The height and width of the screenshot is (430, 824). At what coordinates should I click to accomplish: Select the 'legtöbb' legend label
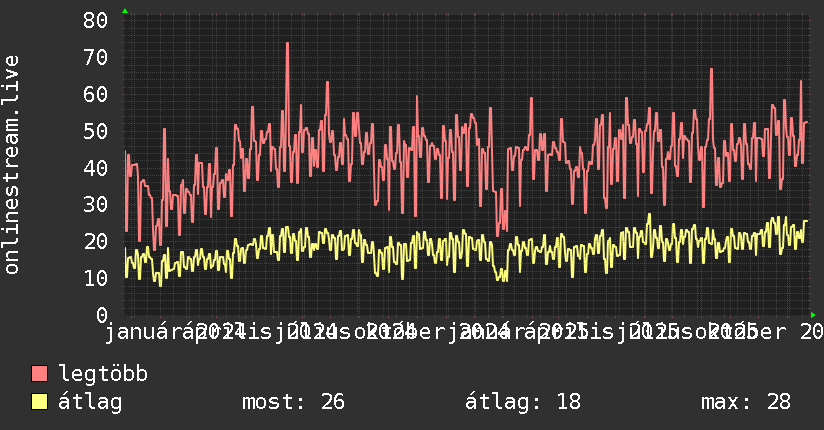coord(103,374)
